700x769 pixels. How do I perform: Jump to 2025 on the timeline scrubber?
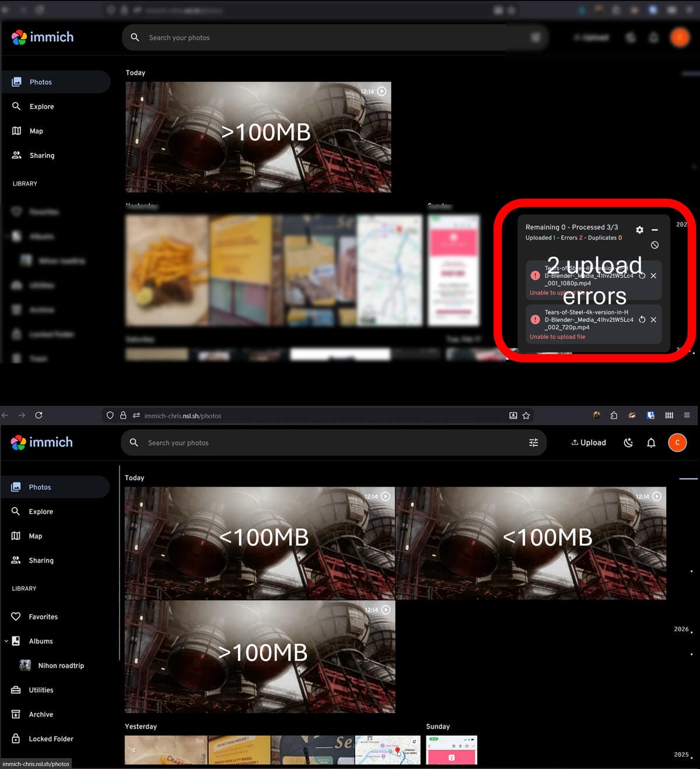tap(681, 754)
